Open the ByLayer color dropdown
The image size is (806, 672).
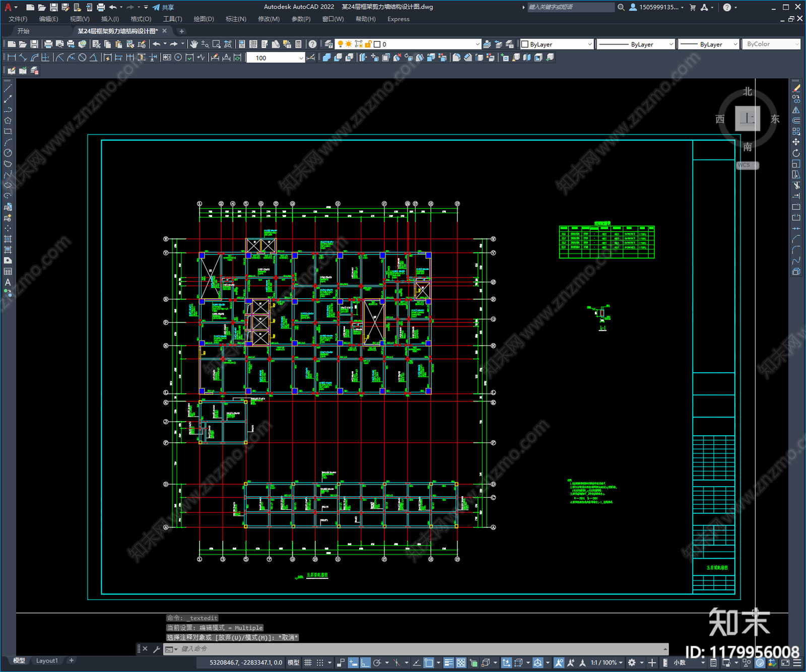coord(557,44)
